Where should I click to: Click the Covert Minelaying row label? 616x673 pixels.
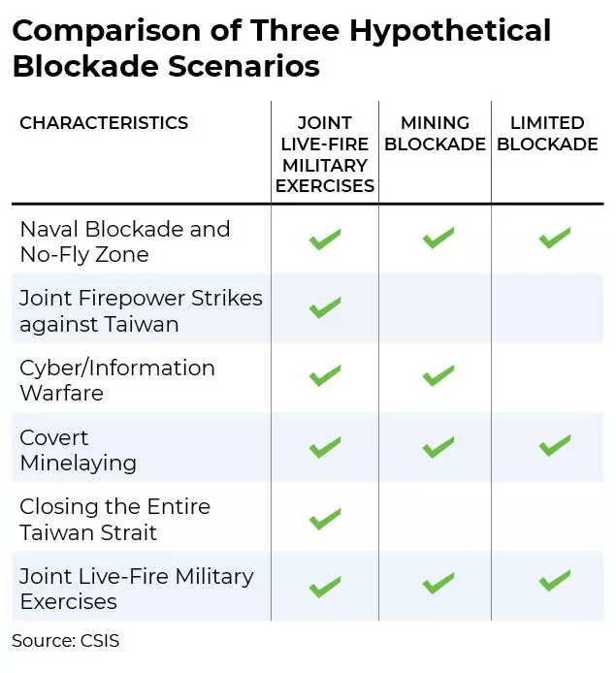click(x=78, y=450)
